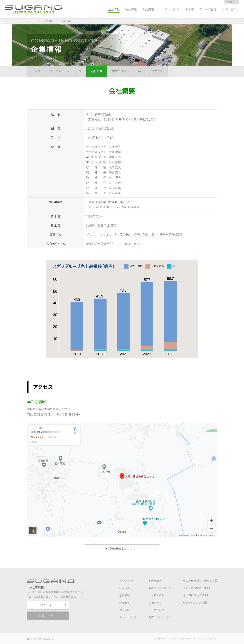Open グループ会社 navigation item
Image resolution: width=244 pixels, height=644 pixels.
(208, 9)
